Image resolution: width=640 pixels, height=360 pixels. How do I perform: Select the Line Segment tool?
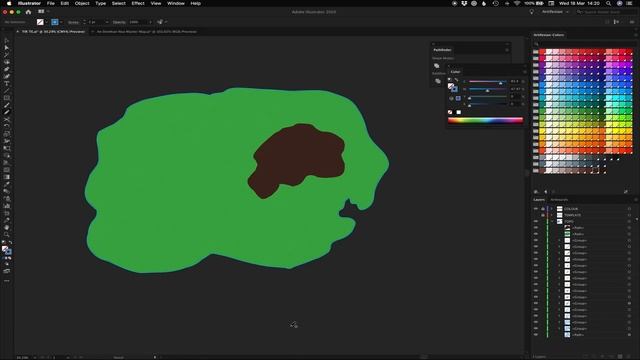click(7, 91)
